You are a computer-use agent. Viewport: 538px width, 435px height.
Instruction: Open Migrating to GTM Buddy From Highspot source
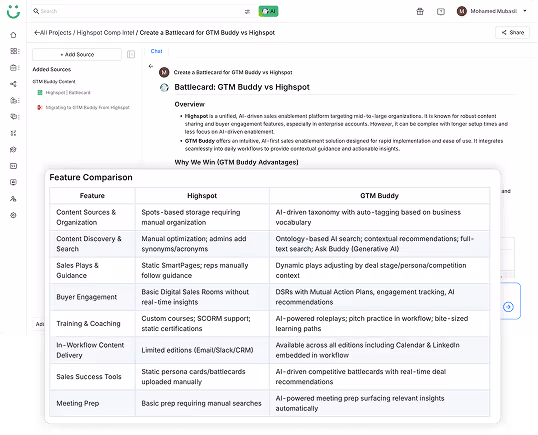[83, 108]
